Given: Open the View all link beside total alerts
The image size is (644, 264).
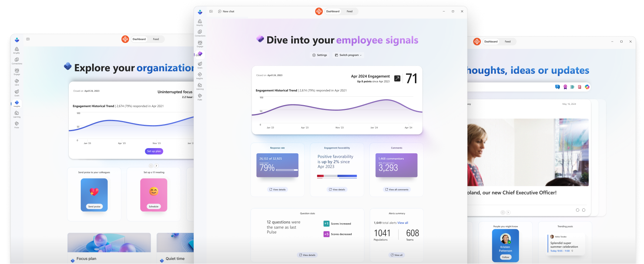Looking at the screenshot, I should coord(403,223).
